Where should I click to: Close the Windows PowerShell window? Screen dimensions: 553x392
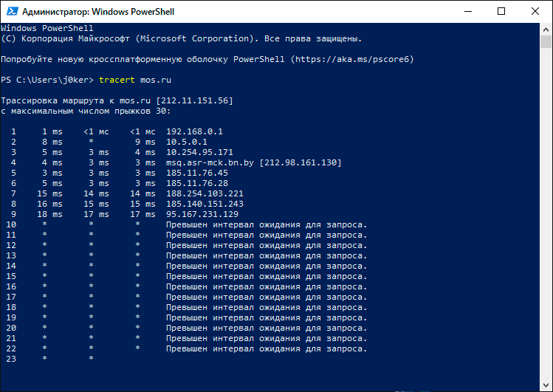(535, 11)
